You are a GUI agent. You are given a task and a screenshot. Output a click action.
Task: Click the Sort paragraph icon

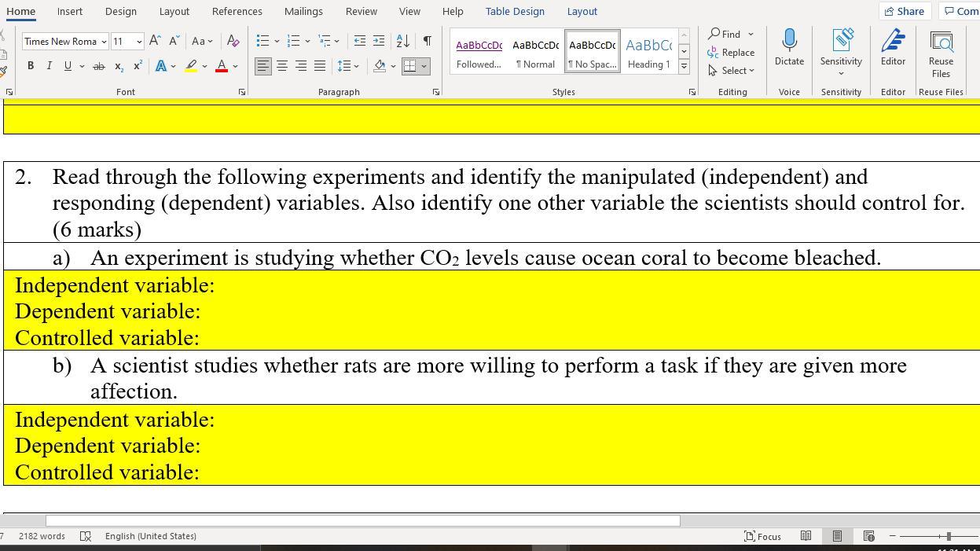(x=402, y=41)
